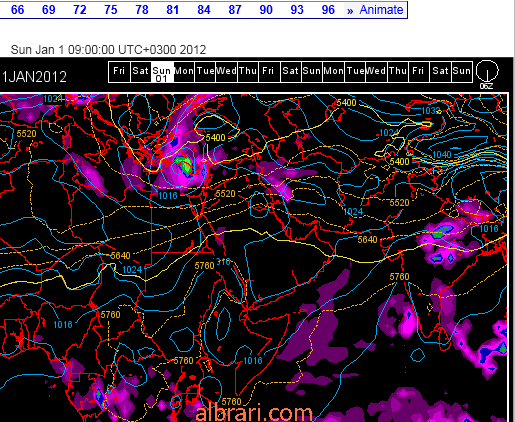This screenshot has width=515, height=422.
Task: Go to the 81 hour forecast
Action: [173, 10]
